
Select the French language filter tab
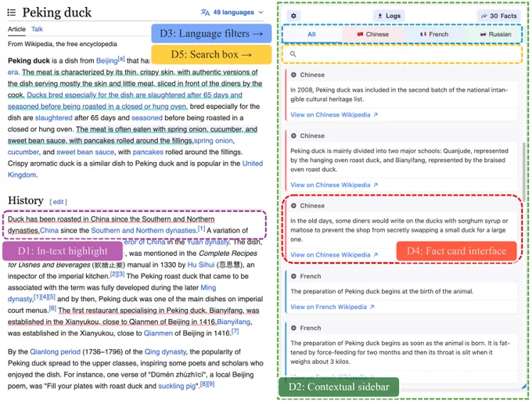(434, 34)
